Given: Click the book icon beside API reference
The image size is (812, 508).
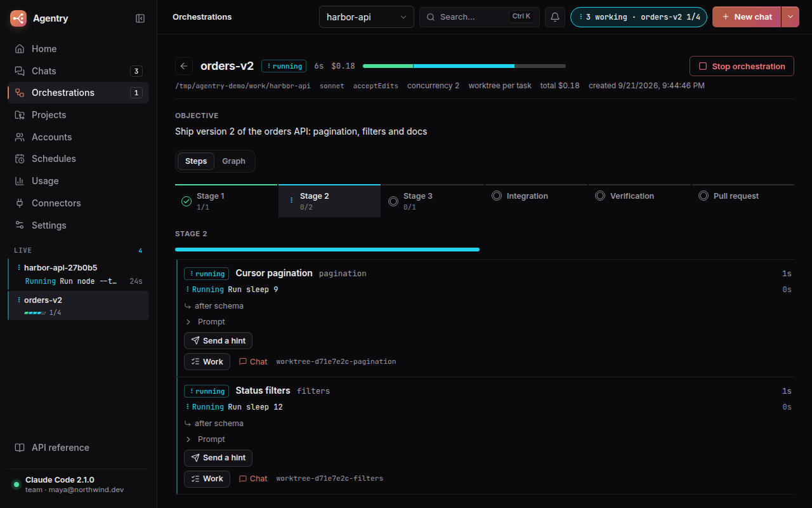Looking at the screenshot, I should click(20, 448).
